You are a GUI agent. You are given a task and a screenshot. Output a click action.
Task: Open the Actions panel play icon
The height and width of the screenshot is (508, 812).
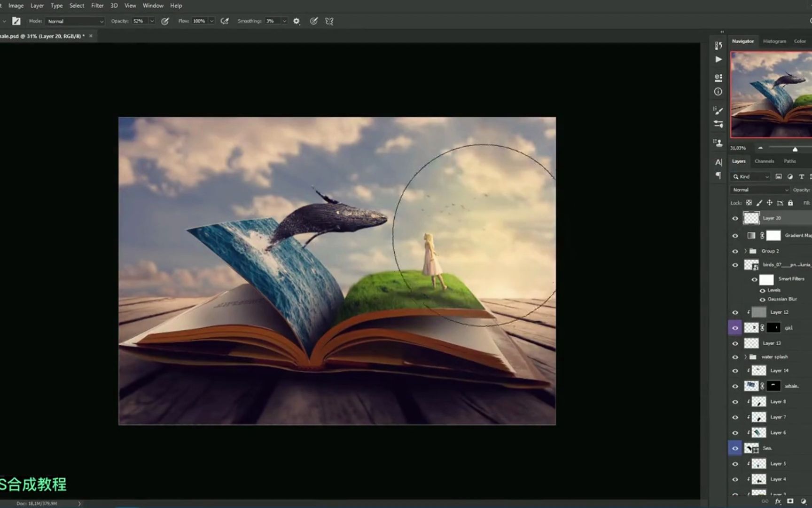(x=718, y=59)
